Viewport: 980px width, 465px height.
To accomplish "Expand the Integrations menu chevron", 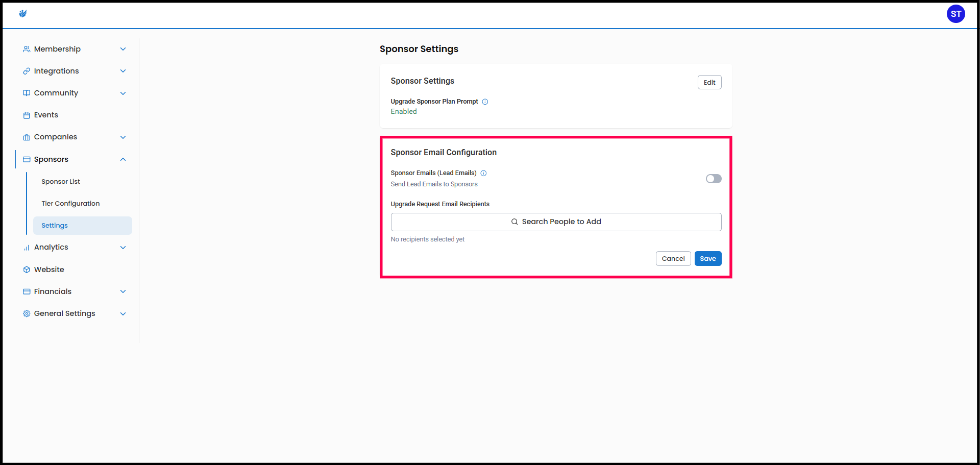I will click(123, 71).
